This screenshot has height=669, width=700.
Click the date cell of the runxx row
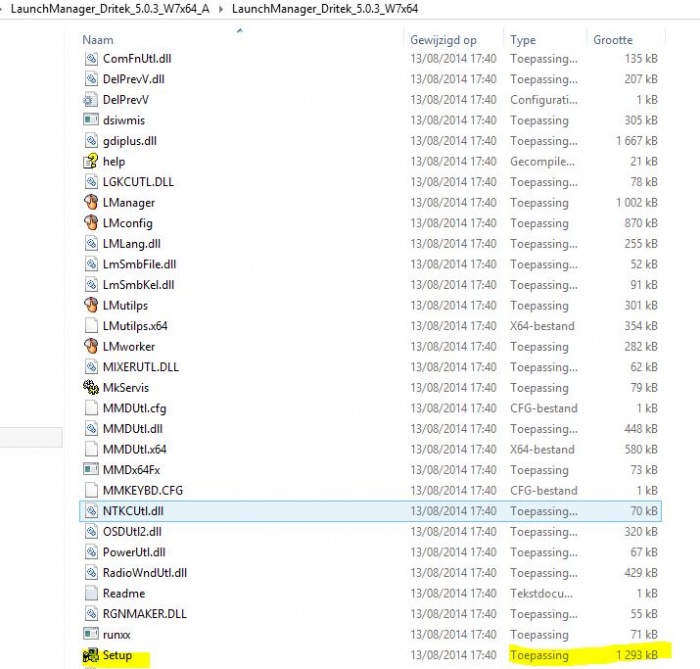tap(453, 634)
